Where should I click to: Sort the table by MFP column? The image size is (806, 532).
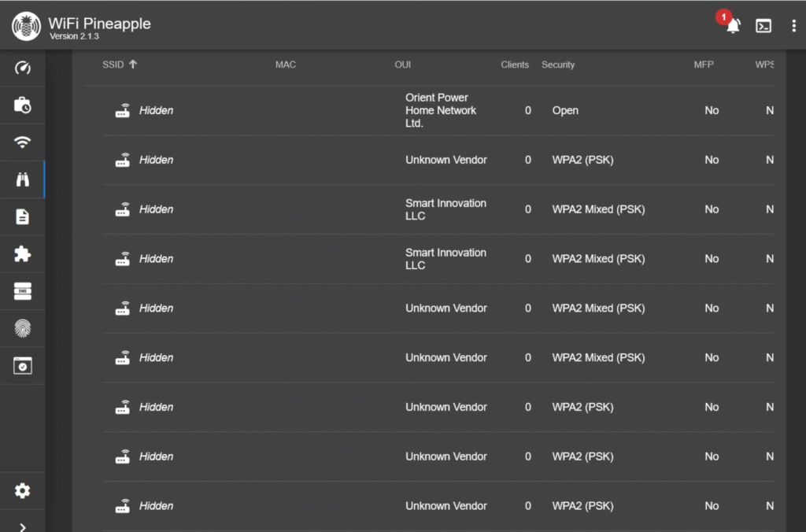pos(703,65)
